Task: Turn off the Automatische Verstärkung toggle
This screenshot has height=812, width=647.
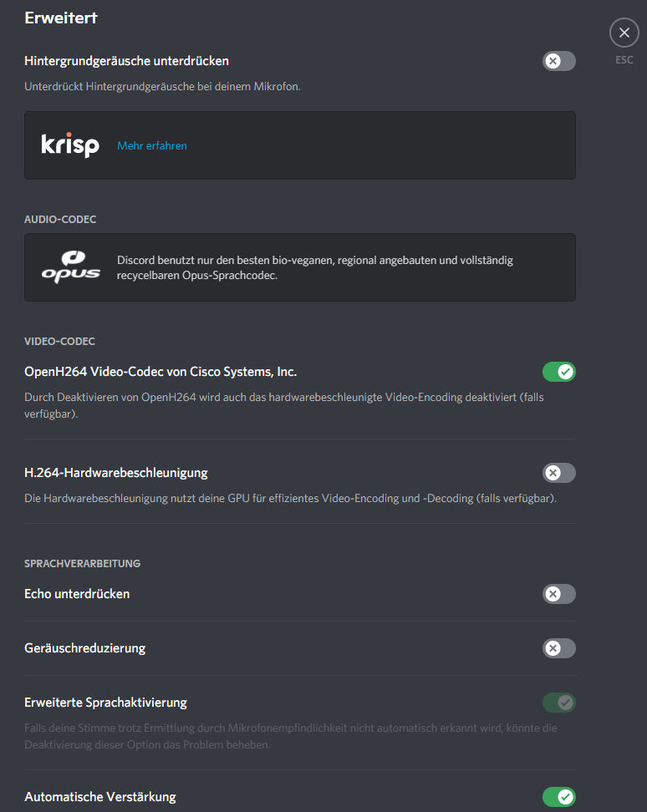Action: point(558,797)
